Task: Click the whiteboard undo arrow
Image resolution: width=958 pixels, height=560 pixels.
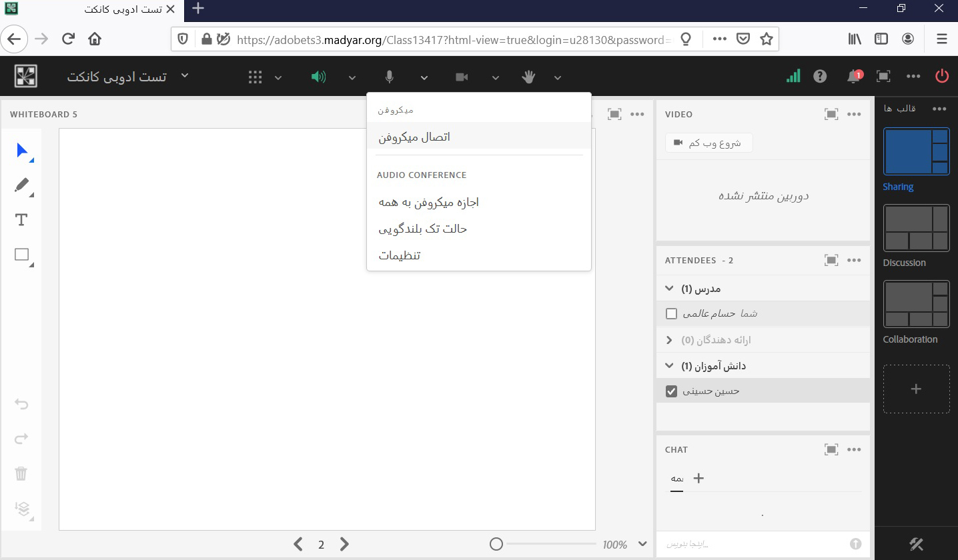Action: pyautogui.click(x=21, y=404)
